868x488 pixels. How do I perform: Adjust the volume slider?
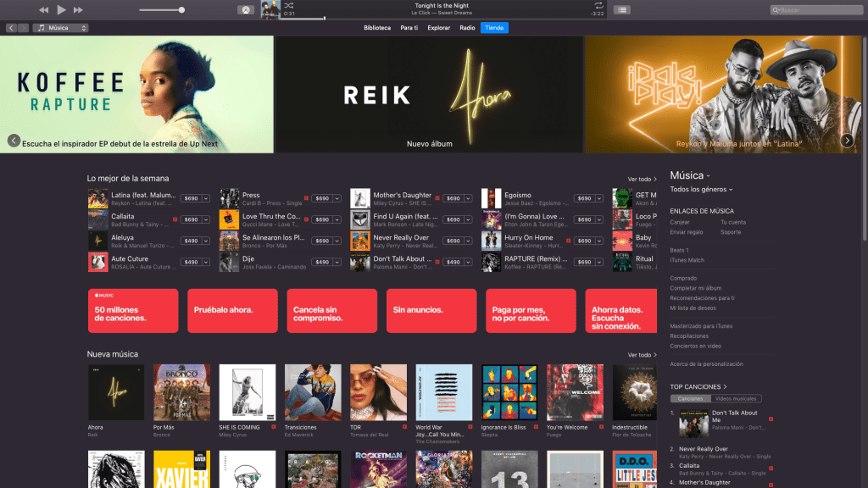tap(162, 10)
